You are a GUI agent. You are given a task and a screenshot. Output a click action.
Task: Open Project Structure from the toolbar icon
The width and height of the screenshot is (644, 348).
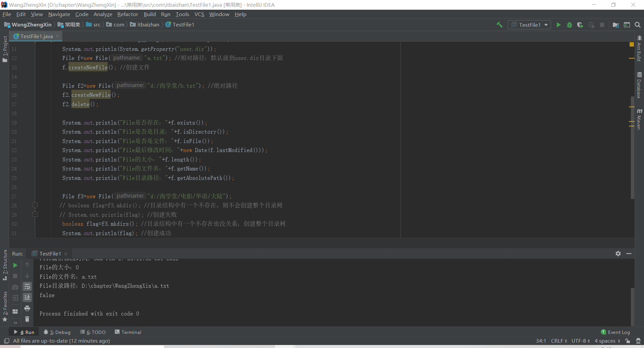click(616, 25)
